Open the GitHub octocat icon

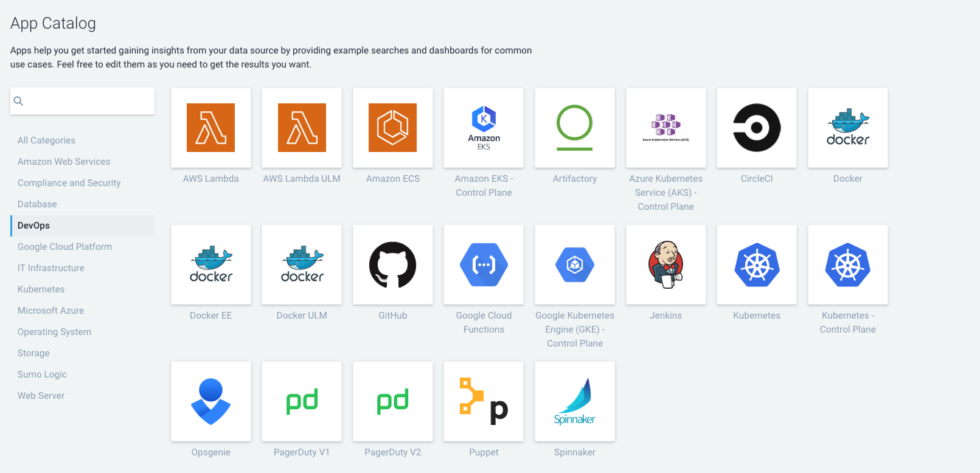point(393,264)
